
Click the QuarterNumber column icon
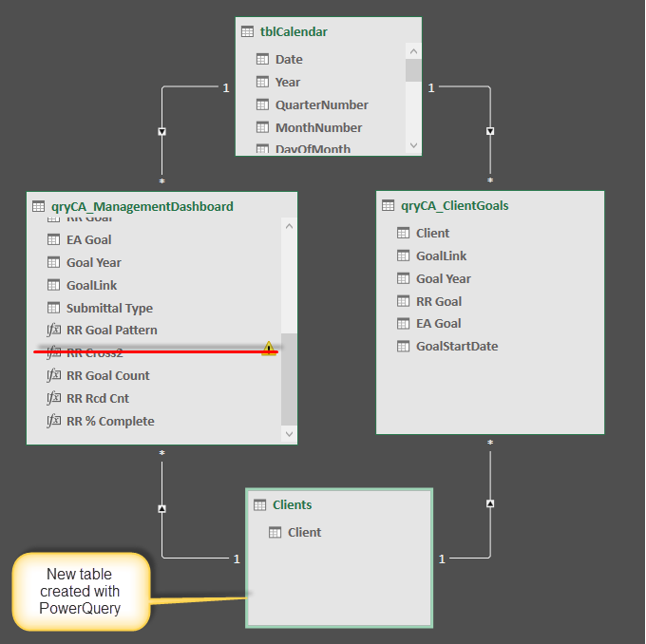(262, 104)
